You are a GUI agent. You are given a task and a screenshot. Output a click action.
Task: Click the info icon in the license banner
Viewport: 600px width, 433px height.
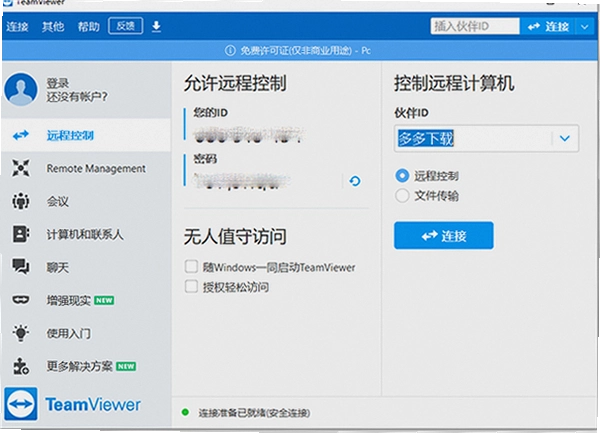point(230,50)
